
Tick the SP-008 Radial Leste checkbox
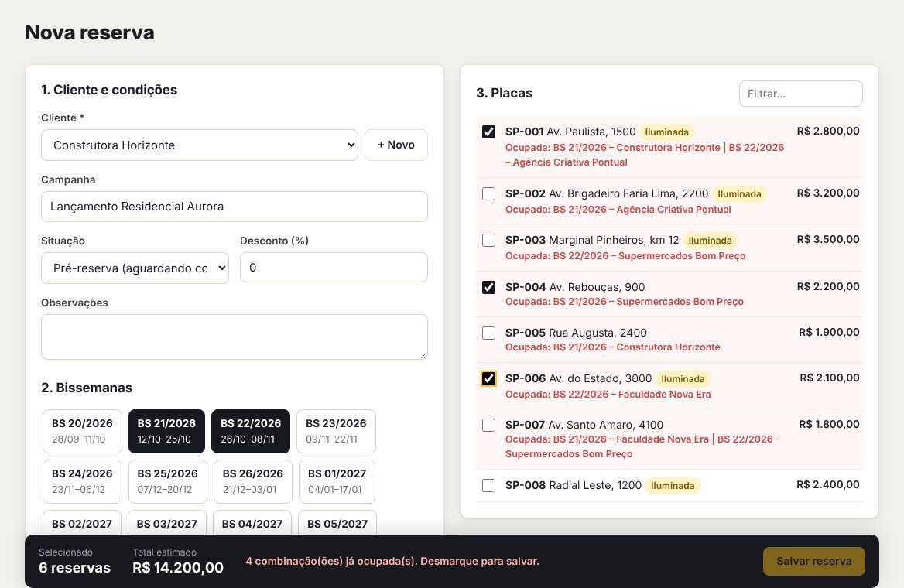point(488,485)
